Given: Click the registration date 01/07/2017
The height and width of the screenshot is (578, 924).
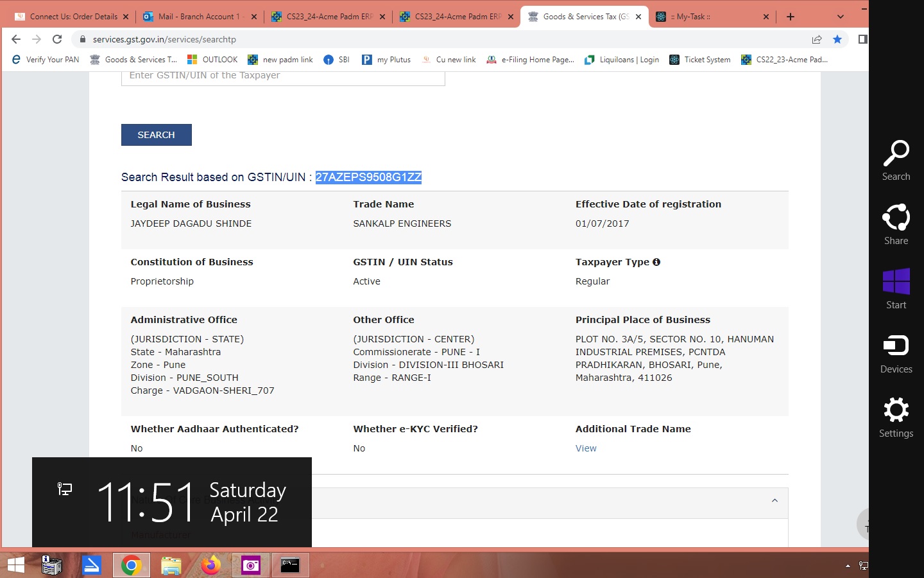Looking at the screenshot, I should point(603,223).
